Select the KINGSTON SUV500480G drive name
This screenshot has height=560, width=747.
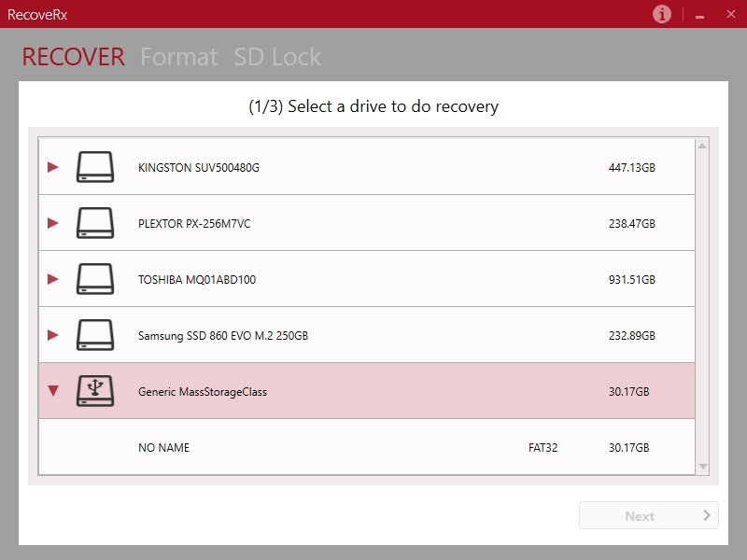click(199, 168)
